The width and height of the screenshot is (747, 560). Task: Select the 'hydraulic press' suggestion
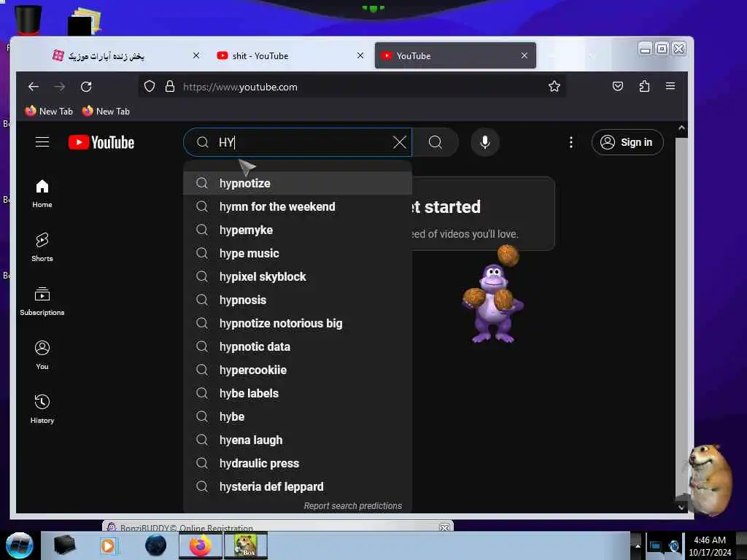pos(298,463)
